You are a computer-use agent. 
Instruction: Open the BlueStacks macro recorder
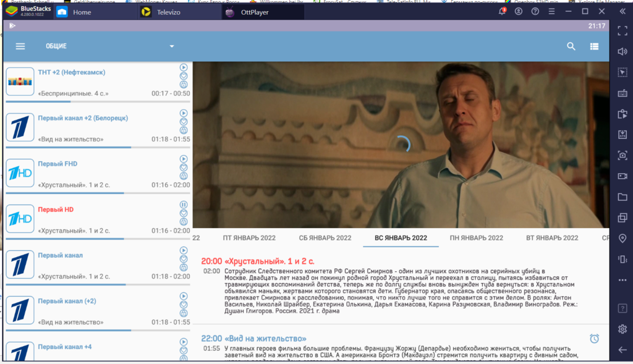[x=622, y=114]
